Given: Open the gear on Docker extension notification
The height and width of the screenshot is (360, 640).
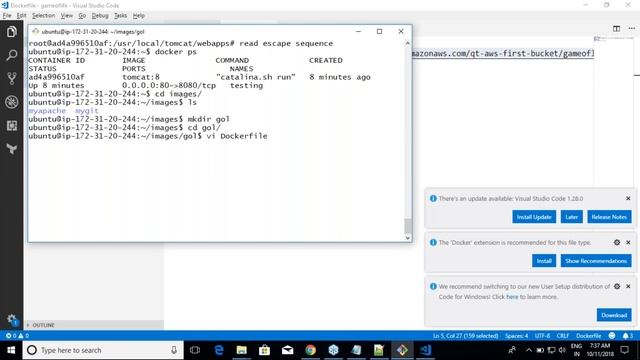Looking at the screenshot, I should 617,242.
